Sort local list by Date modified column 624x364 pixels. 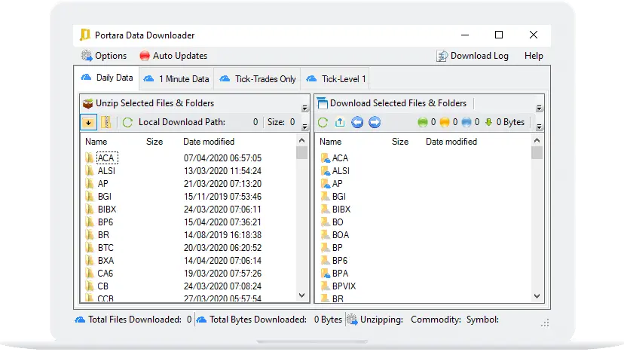tap(209, 142)
